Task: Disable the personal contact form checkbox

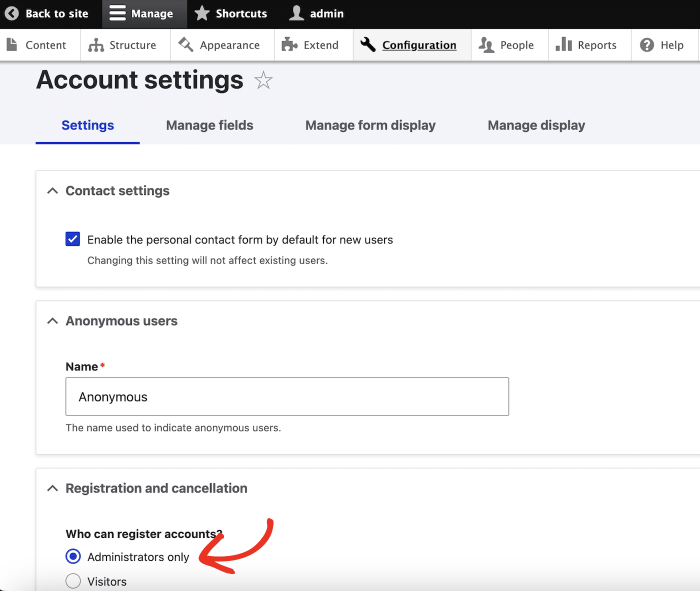Action: [x=72, y=239]
